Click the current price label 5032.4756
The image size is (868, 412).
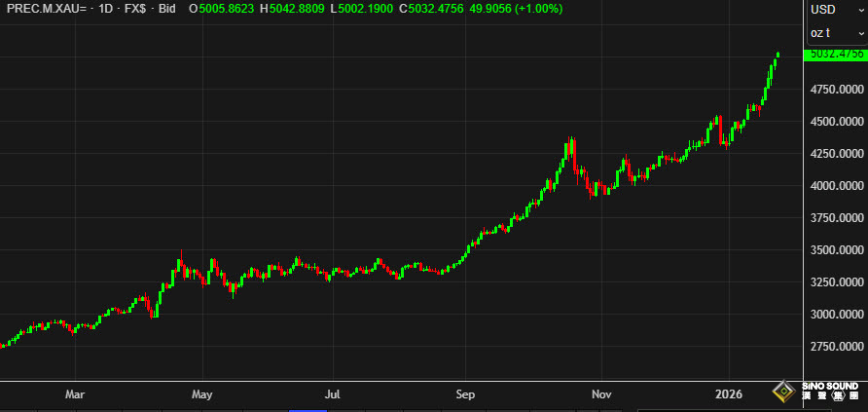[836, 54]
